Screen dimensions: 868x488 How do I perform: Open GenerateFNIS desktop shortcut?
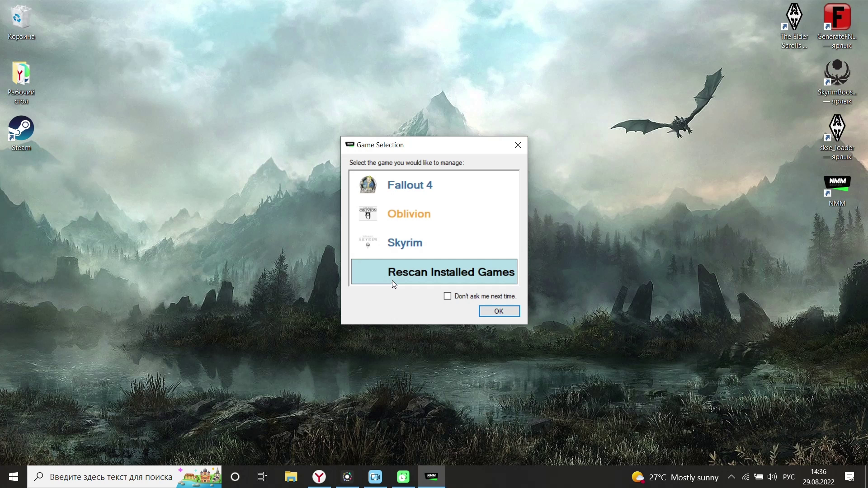click(x=837, y=23)
